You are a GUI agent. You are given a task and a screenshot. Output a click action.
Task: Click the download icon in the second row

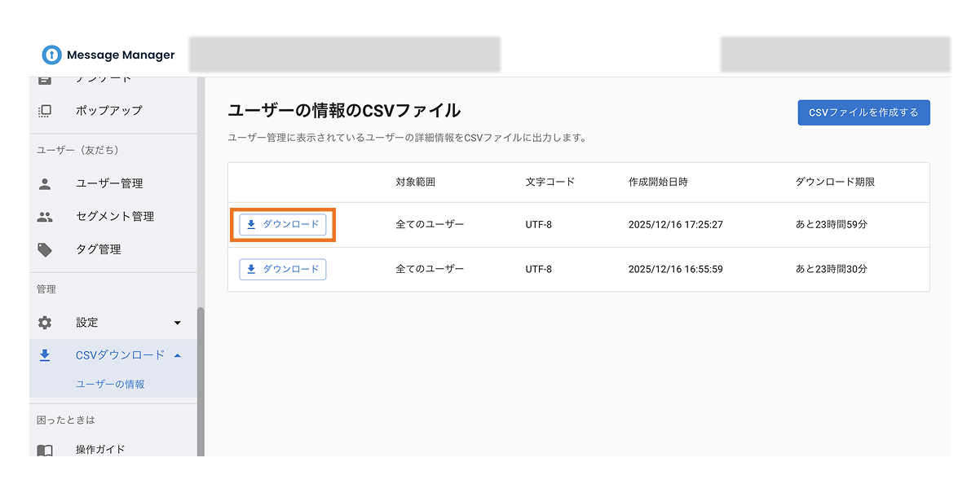click(252, 269)
